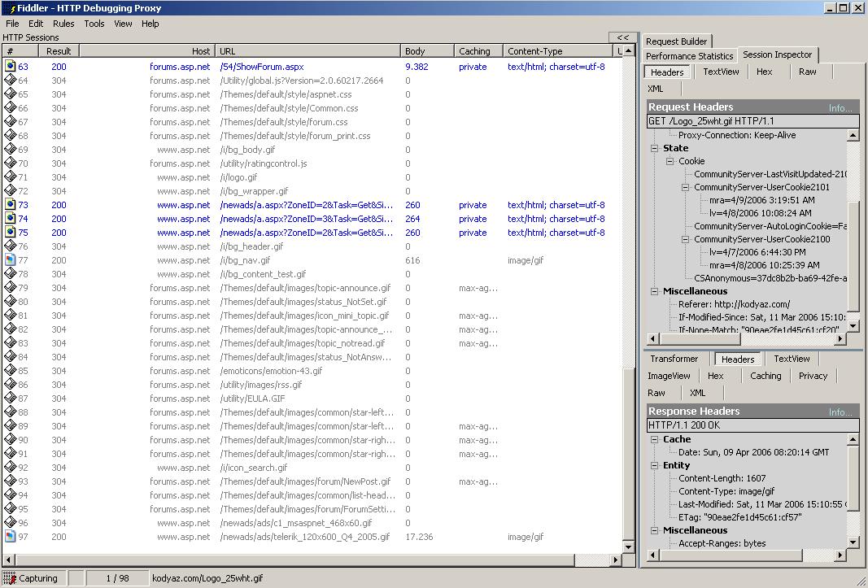Open the File menu

pos(12,24)
